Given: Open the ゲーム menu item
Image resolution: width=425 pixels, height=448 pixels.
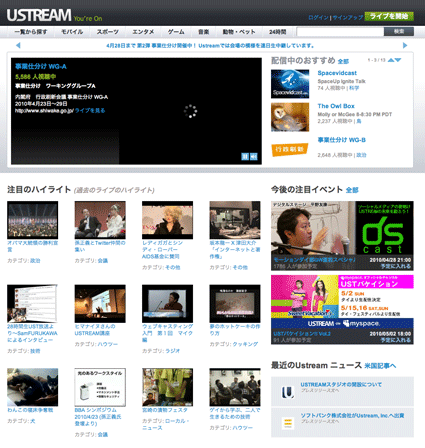Looking at the screenshot, I should 176,32.
